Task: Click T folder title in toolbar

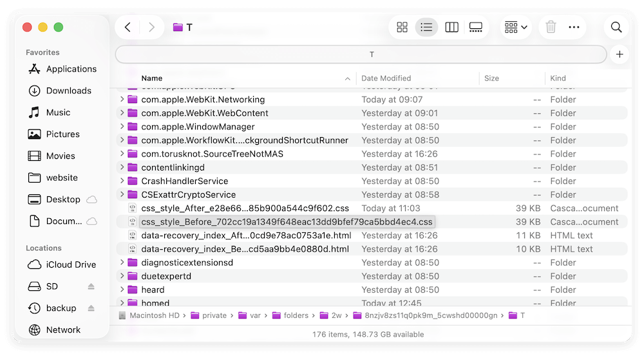Action: pos(183,28)
